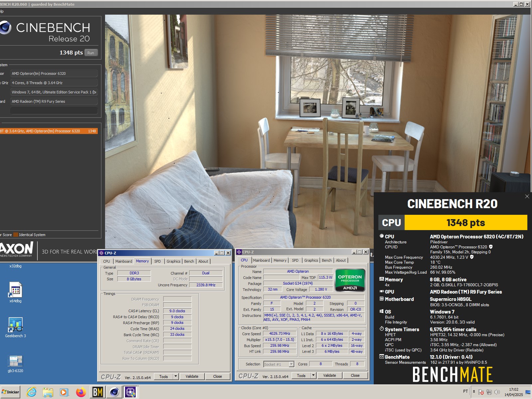This screenshot has width=532, height=399.
Task: Click yellow 1348 pts score bar in BenchMate
Action: pos(465,222)
